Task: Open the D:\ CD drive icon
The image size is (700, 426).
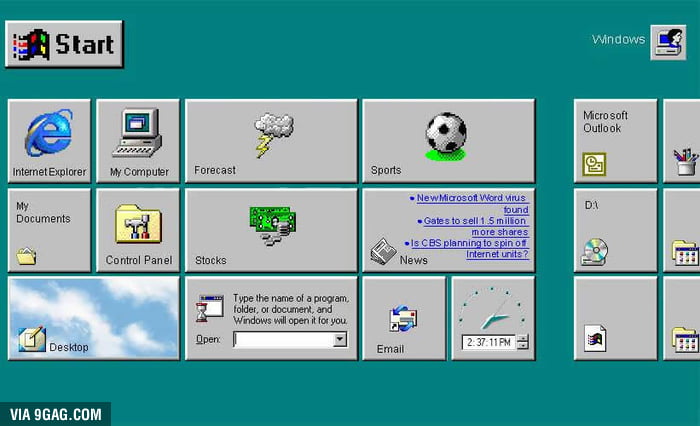Action: tap(594, 252)
